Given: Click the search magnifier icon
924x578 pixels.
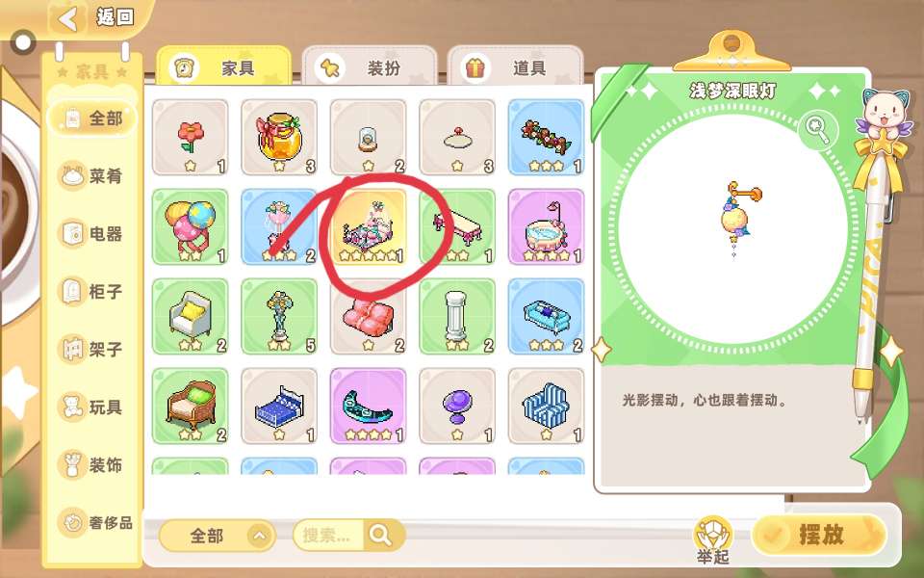Looking at the screenshot, I should click(382, 536).
